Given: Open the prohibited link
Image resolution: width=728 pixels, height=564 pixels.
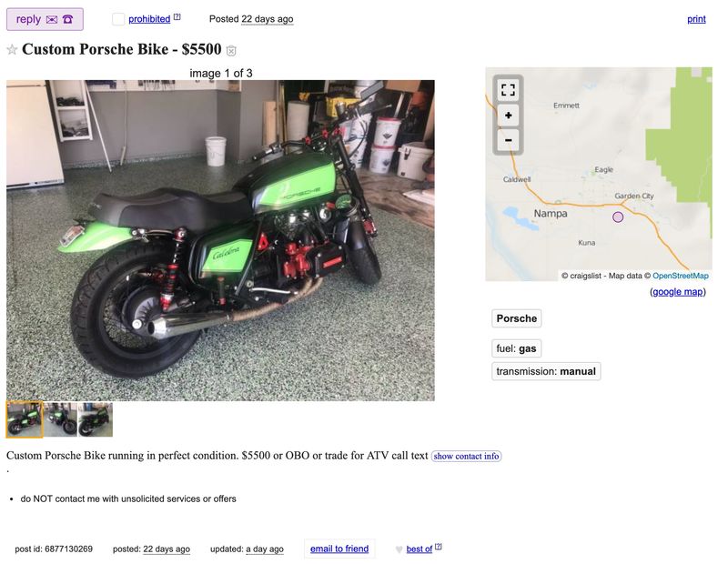Looking at the screenshot, I should 149,19.
